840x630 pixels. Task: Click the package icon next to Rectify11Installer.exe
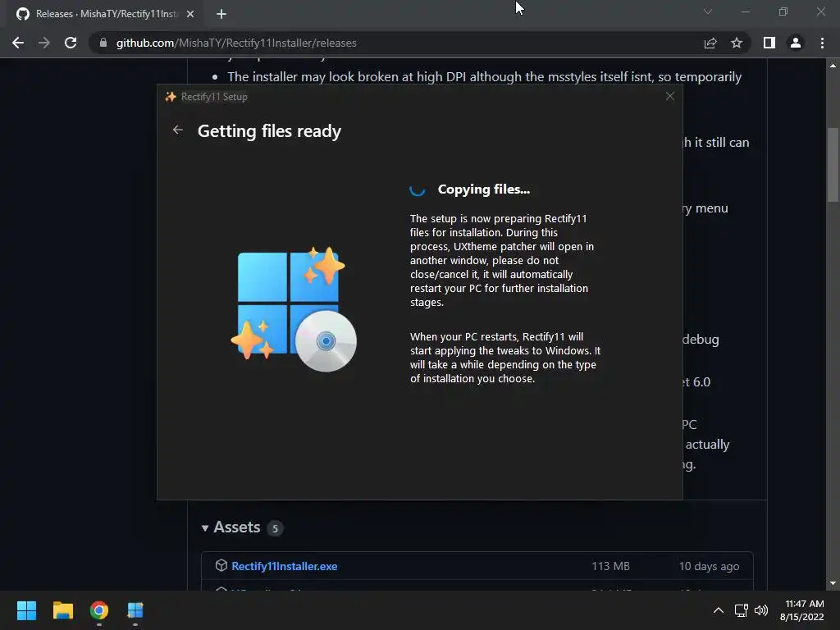coord(221,566)
